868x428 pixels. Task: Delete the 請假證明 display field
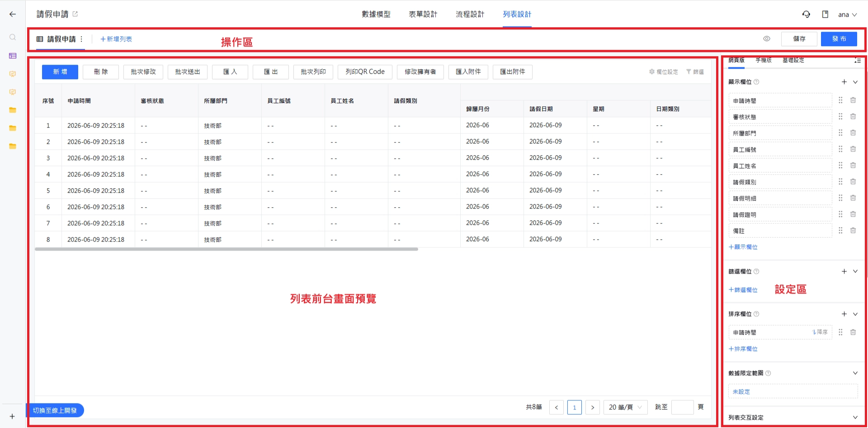pos(853,214)
